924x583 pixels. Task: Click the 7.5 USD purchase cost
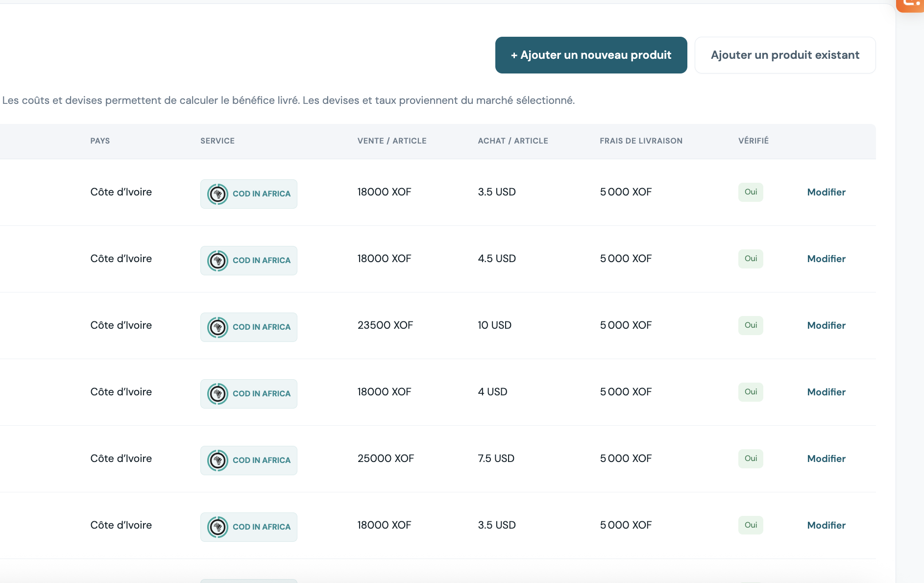click(x=496, y=459)
